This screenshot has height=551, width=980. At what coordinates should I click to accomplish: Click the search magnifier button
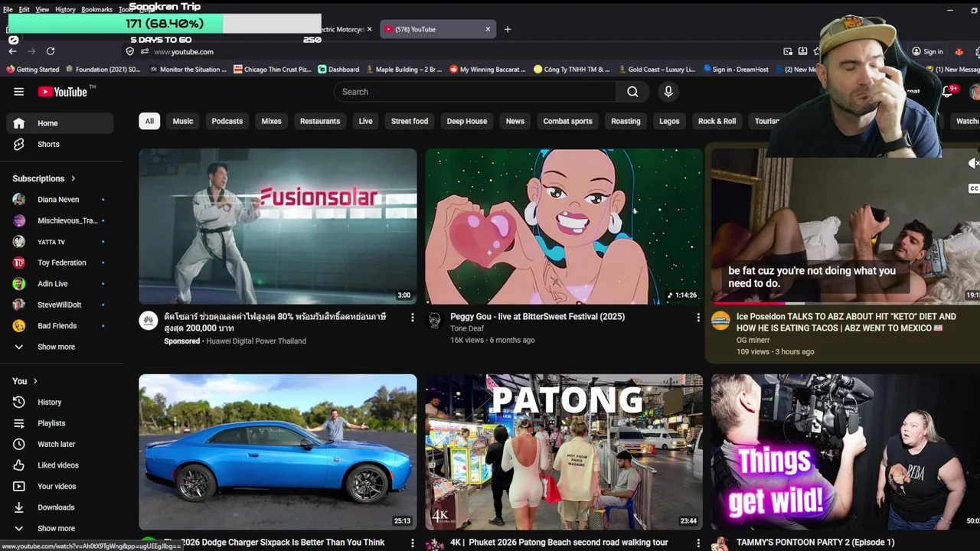(x=632, y=92)
